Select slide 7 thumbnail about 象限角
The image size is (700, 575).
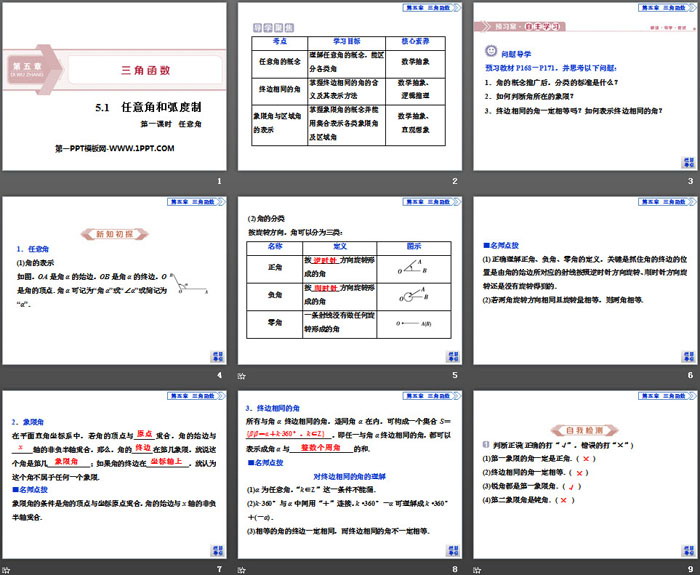pos(114,475)
